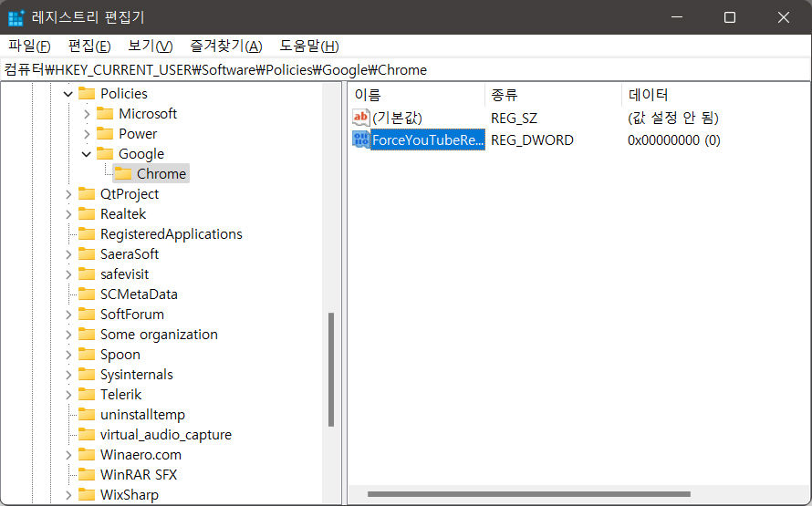Image resolution: width=812 pixels, height=506 pixels.
Task: Select the (기본값) value name
Action: point(397,118)
